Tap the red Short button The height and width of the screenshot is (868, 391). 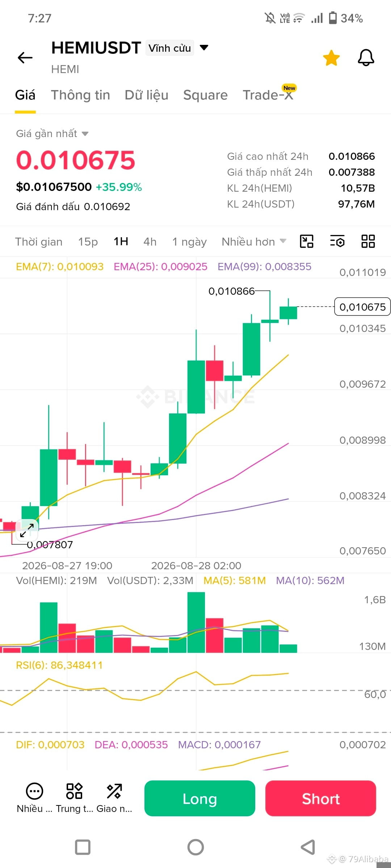click(x=321, y=798)
